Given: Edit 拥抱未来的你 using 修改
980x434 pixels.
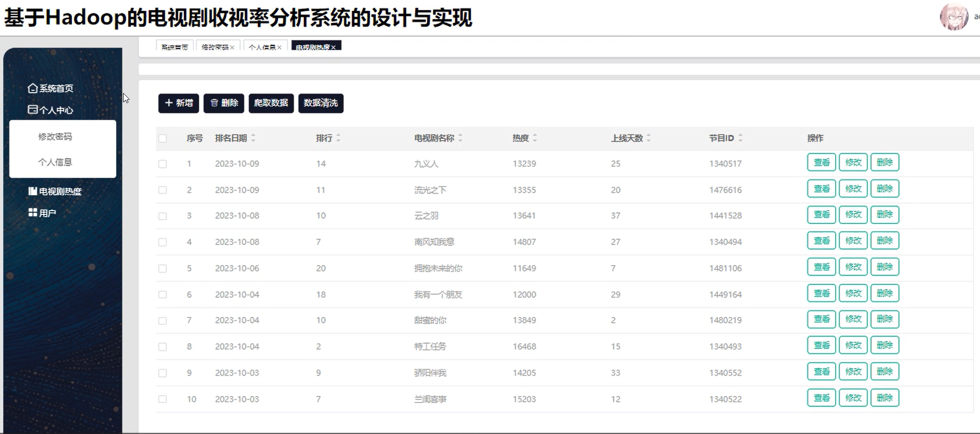Looking at the screenshot, I should [x=853, y=267].
